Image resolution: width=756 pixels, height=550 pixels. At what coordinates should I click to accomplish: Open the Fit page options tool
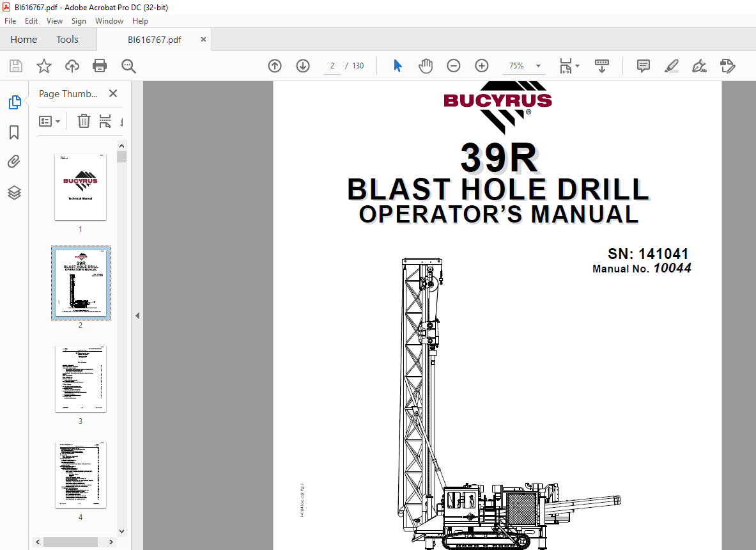pyautogui.click(x=566, y=66)
